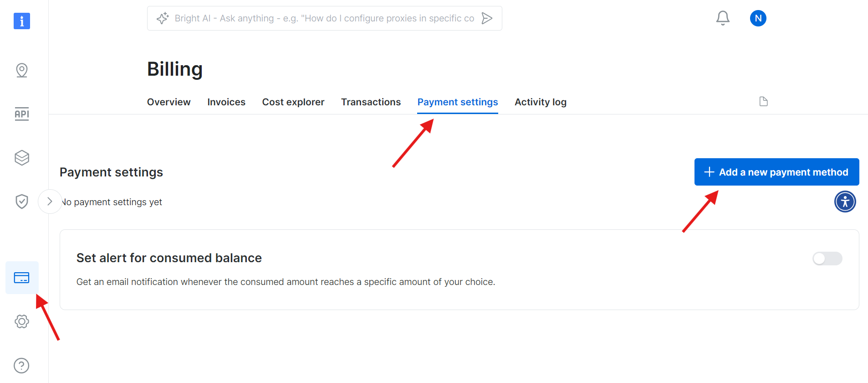Image resolution: width=868 pixels, height=383 pixels.
Task: Select the datasets layers icon in sidebar
Action: point(21,157)
